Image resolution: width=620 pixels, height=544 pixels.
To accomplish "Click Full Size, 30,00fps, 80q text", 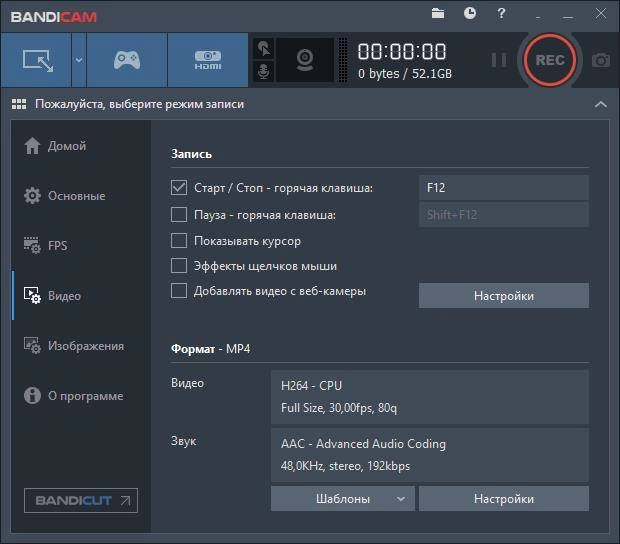I will click(338, 408).
